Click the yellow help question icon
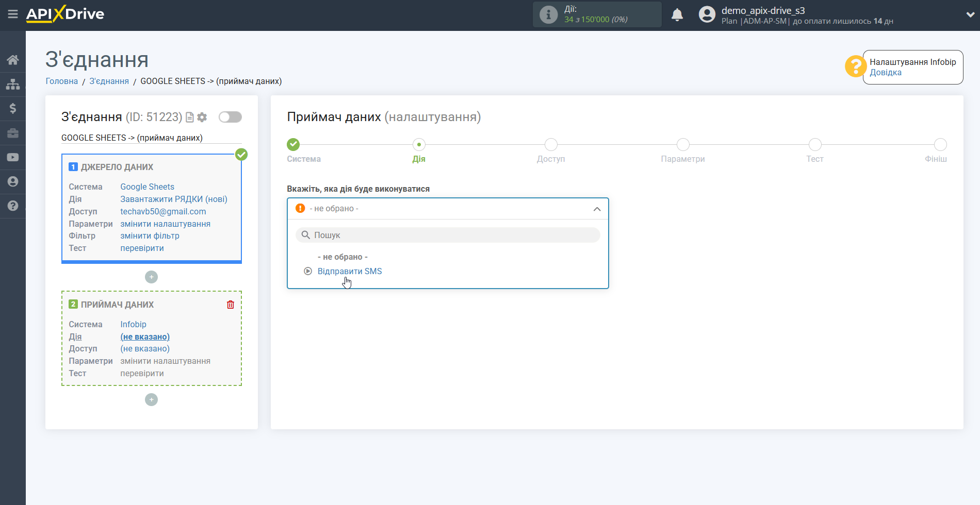Screen dimensions: 980x505 (855, 66)
